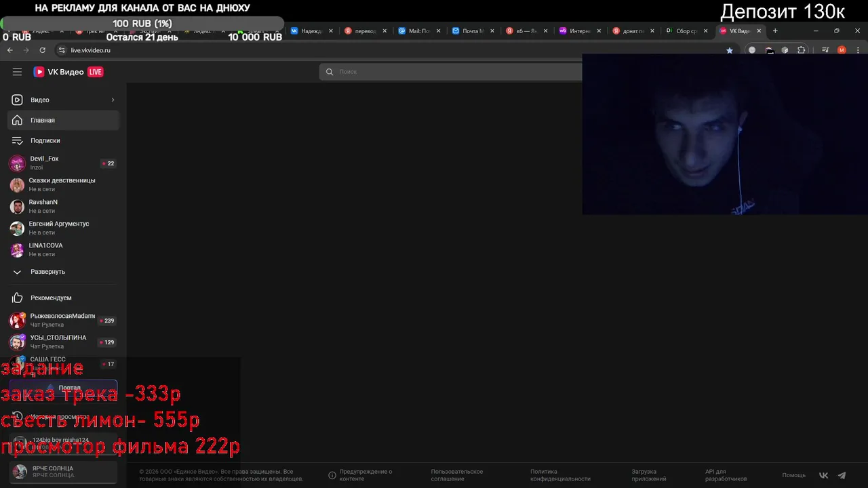
Task: Close the Надежда browser tab
Action: point(331,30)
